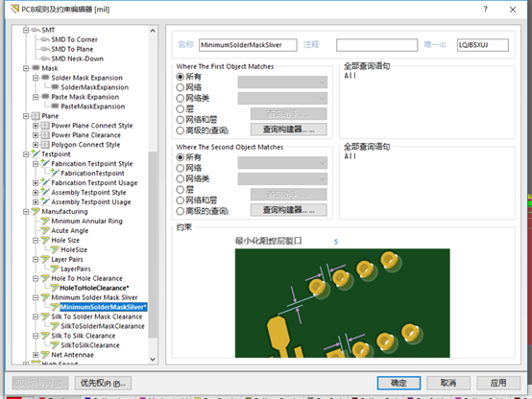Click the SMD To Plane rule icon
532x399 pixels.
point(45,49)
